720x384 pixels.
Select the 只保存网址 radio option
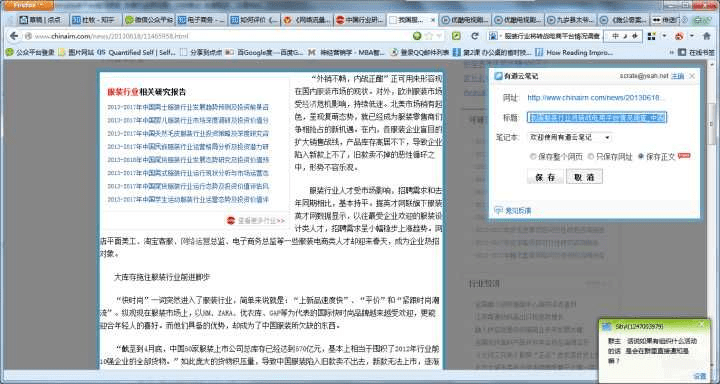point(591,157)
